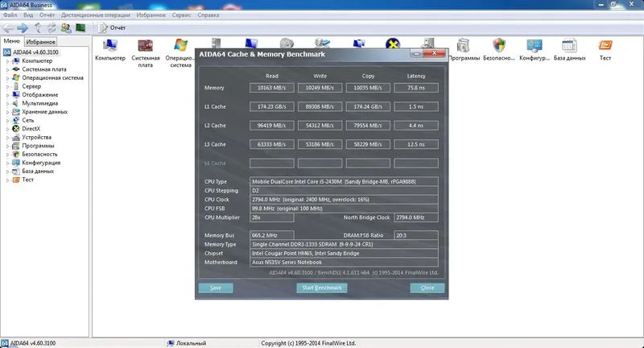Viewport: 644px width, 348px height.
Task: Open the Сервис menu
Action: (x=181, y=15)
